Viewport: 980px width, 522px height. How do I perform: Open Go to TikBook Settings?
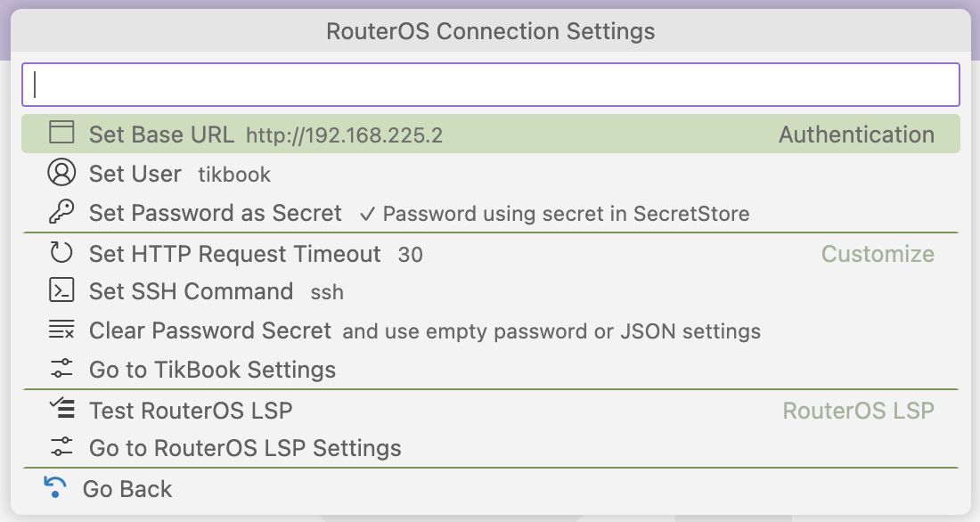(491, 370)
